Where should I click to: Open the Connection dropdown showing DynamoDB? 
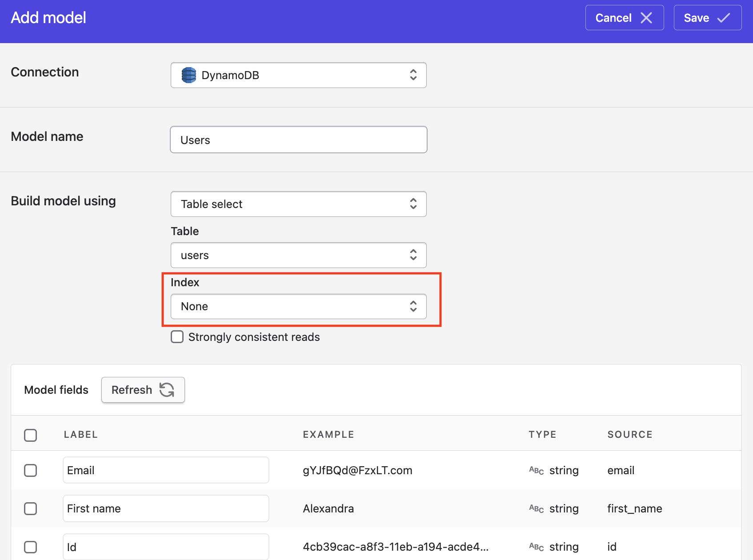pos(298,75)
